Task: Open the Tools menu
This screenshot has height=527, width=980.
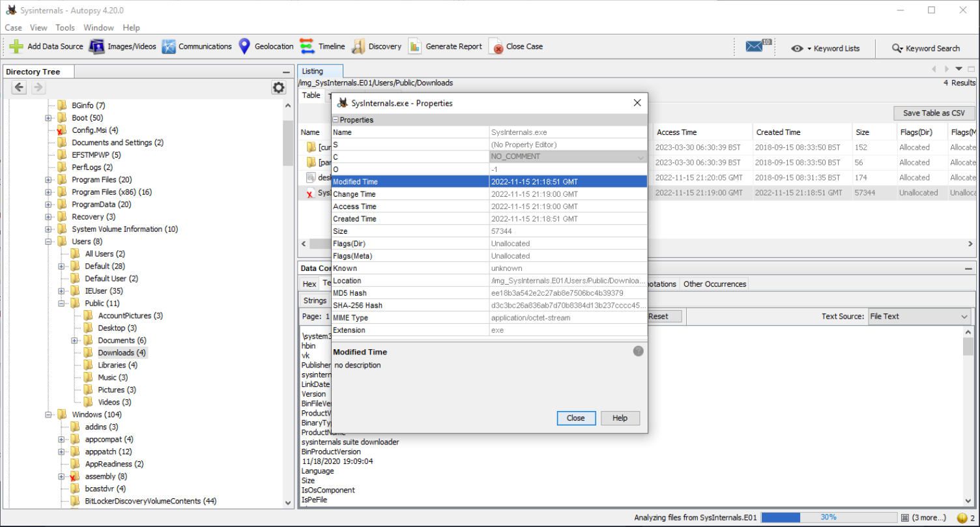Action: 65,27
